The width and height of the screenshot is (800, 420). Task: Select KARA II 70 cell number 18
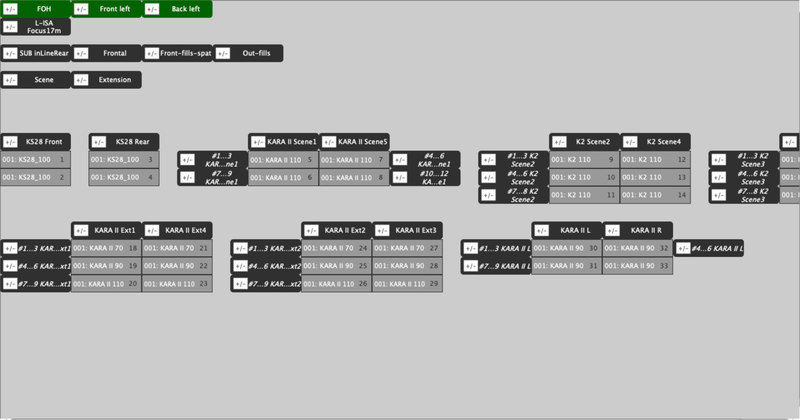(106, 249)
